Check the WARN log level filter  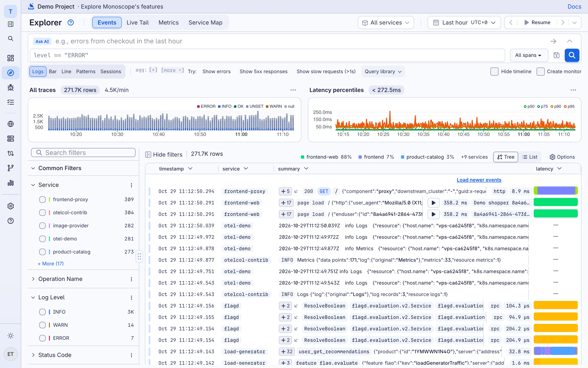pyautogui.click(x=42, y=325)
